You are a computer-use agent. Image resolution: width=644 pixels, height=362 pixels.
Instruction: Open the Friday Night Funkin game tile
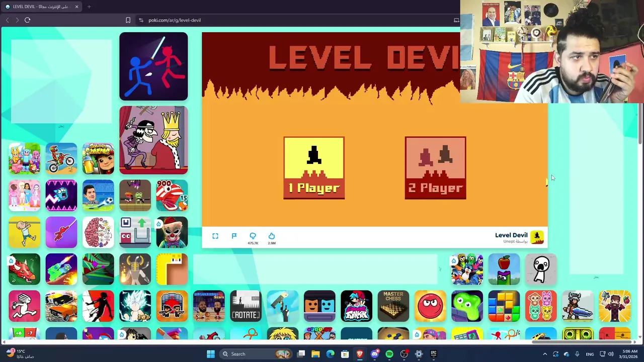[x=356, y=306]
